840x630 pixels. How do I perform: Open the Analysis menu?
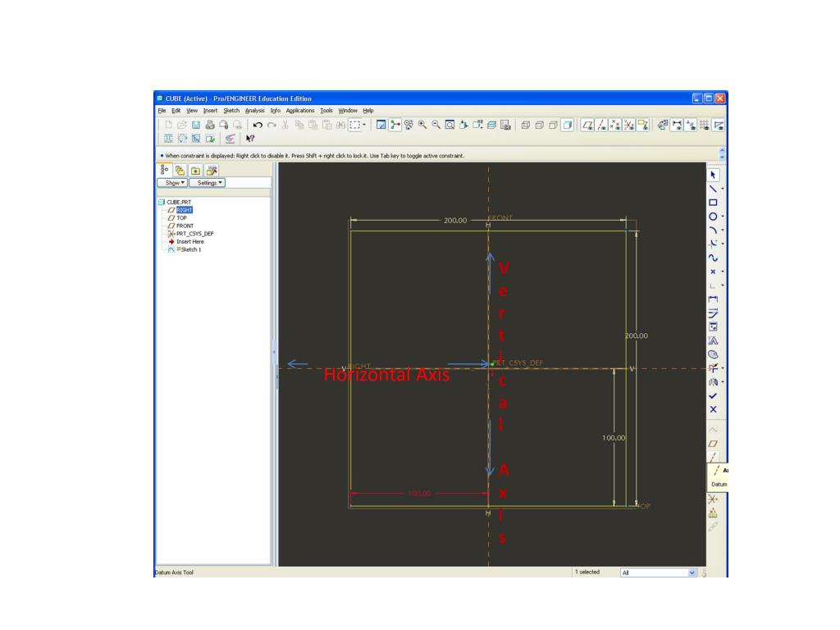(255, 111)
